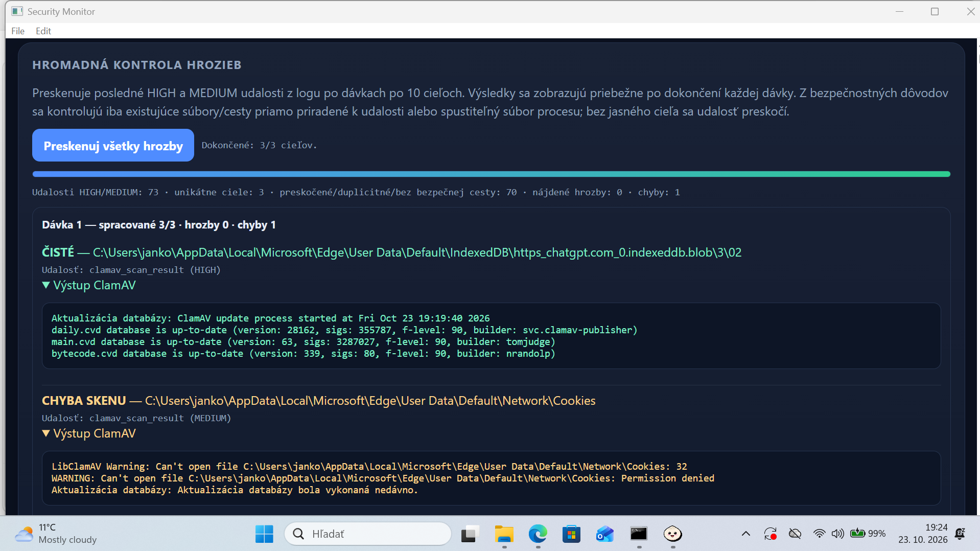
Task: Open Wi-Fi network settings in tray
Action: point(819,534)
